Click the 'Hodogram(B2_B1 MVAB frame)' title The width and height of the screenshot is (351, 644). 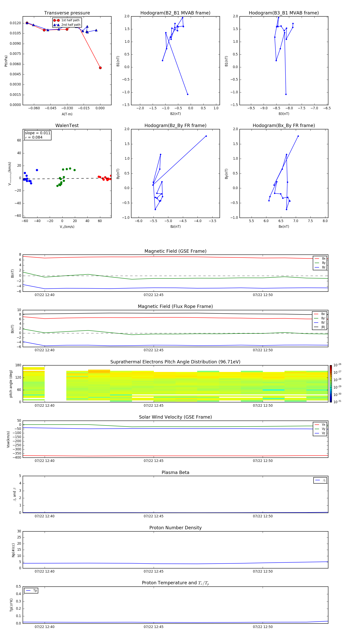(175, 13)
